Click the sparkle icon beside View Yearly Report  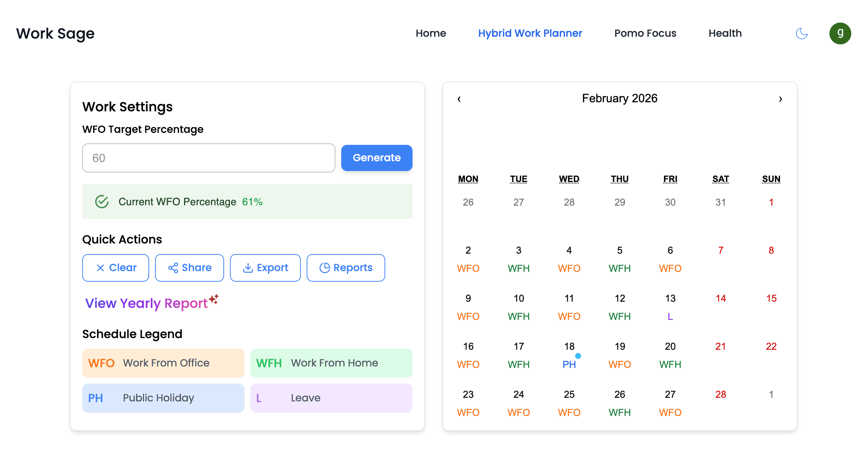[214, 299]
